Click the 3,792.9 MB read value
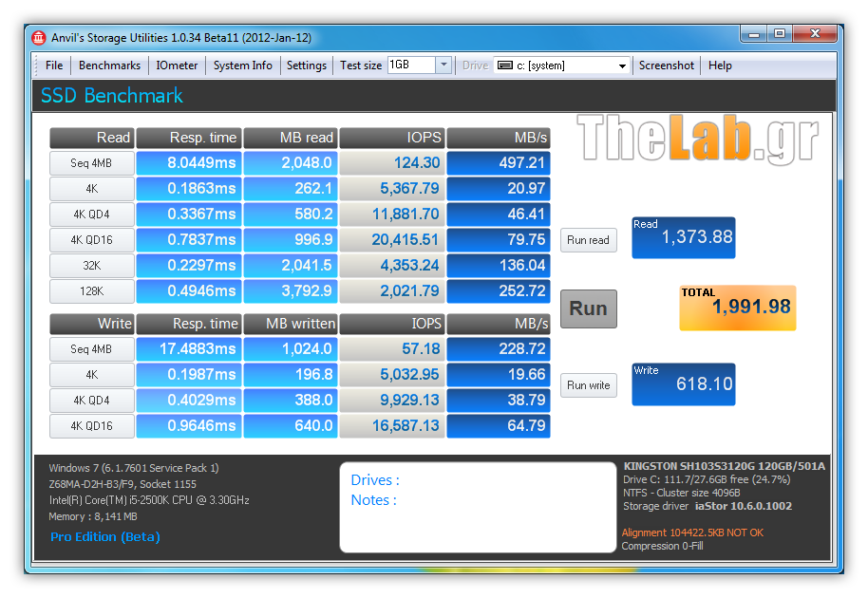The image size is (868, 598). [290, 291]
